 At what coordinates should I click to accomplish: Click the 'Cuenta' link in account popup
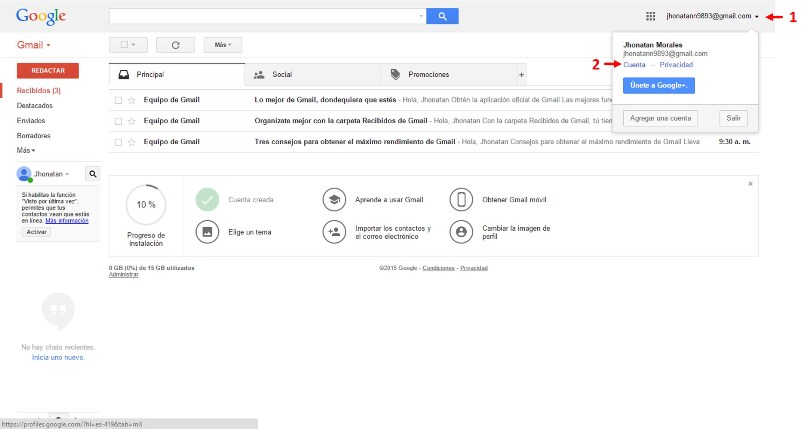[634, 65]
